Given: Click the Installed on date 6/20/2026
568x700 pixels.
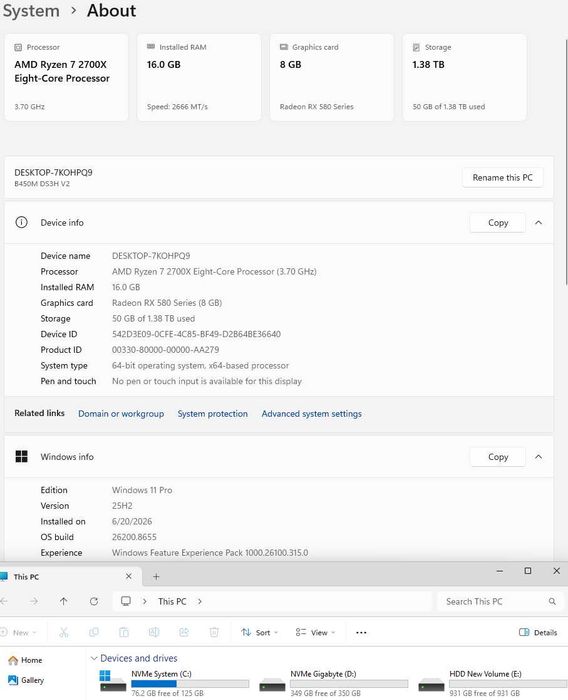Looking at the screenshot, I should (132, 521).
